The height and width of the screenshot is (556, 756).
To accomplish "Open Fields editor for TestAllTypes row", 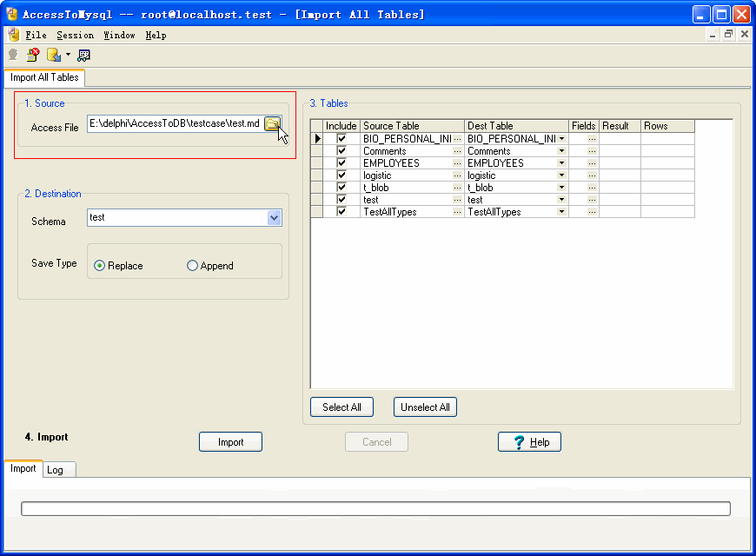I will pyautogui.click(x=592, y=212).
